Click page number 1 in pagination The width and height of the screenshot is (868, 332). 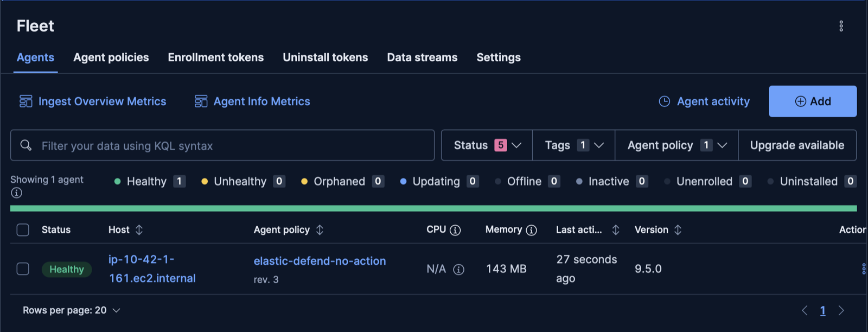click(x=823, y=310)
